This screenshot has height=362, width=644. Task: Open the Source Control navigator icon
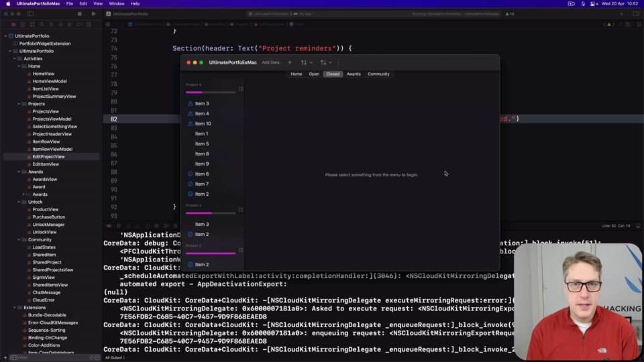[x=23, y=24]
